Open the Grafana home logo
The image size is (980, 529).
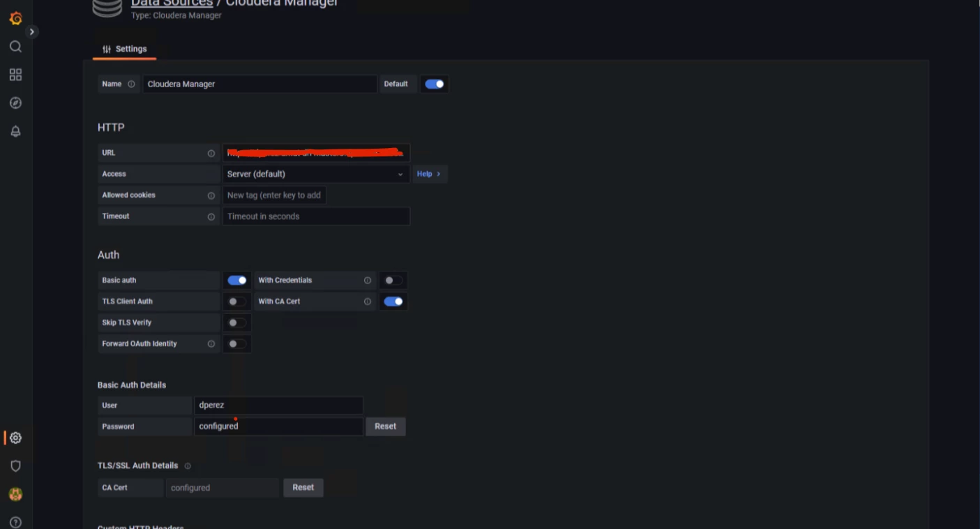tap(15, 18)
